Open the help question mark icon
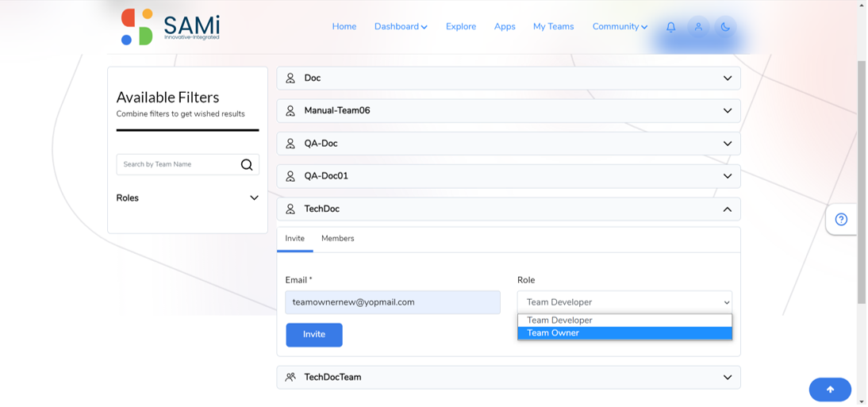Image resolution: width=868 pixels, height=407 pixels. [842, 220]
